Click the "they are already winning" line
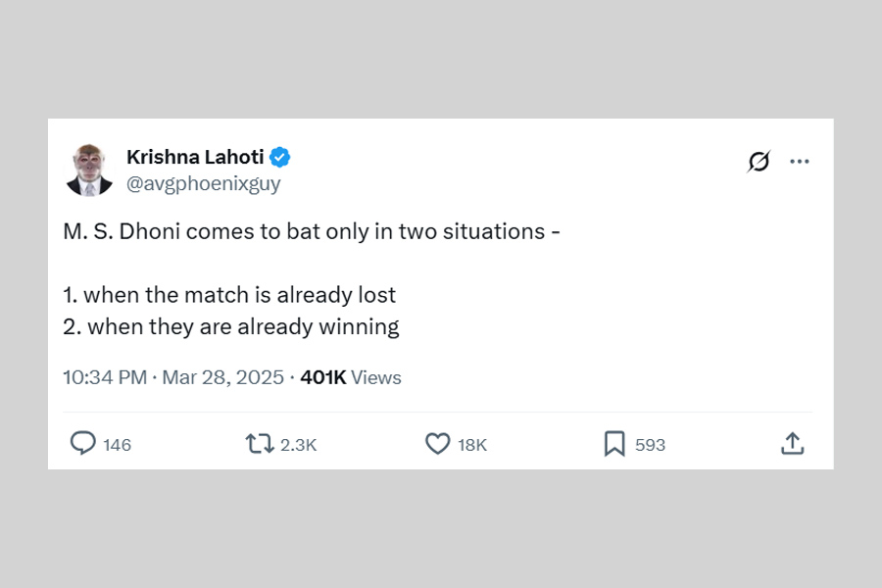882x588 pixels. click(x=231, y=326)
